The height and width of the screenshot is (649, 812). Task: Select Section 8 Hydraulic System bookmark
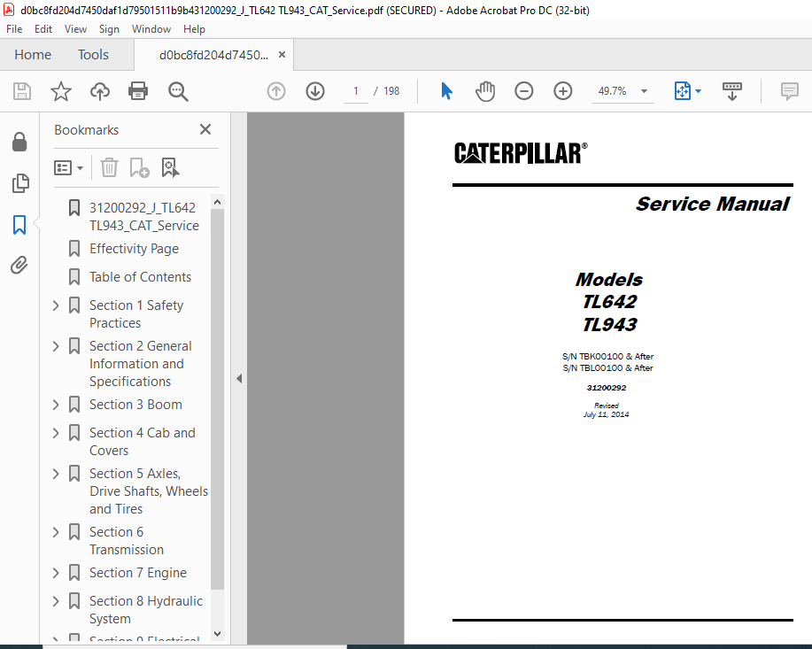click(x=146, y=610)
